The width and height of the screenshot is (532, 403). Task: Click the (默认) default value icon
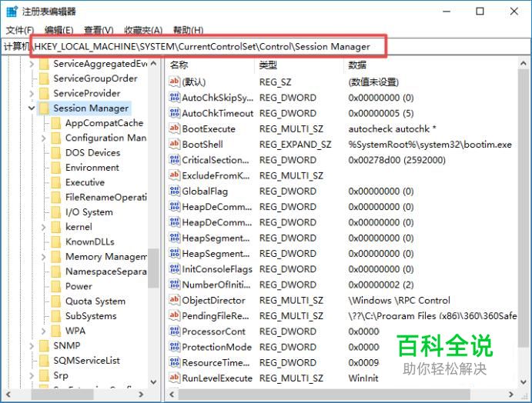coord(175,82)
